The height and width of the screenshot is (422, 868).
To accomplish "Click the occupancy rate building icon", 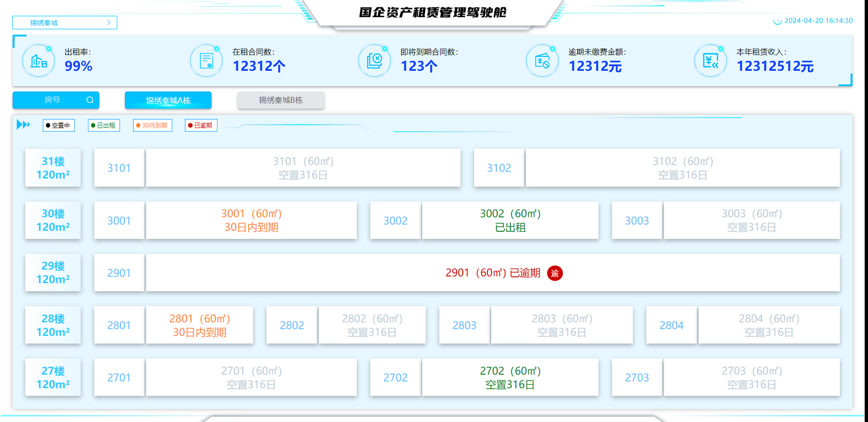I will [x=39, y=61].
